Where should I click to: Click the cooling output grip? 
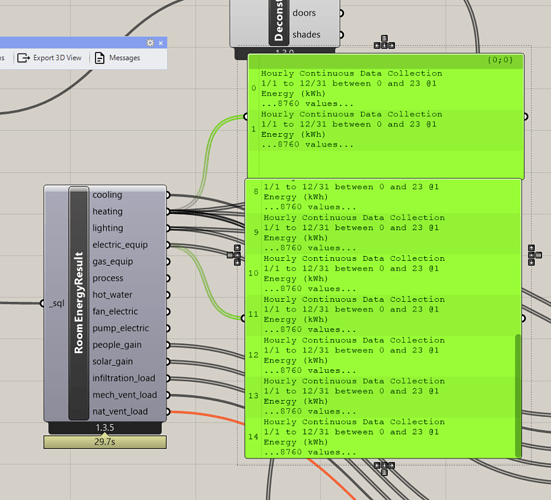(168, 195)
